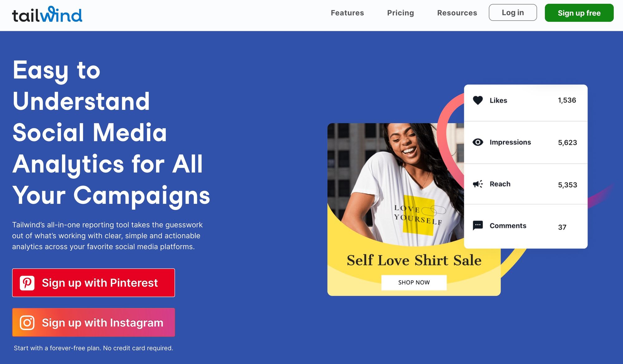Click the Resources menu item
The height and width of the screenshot is (364, 623).
457,12
